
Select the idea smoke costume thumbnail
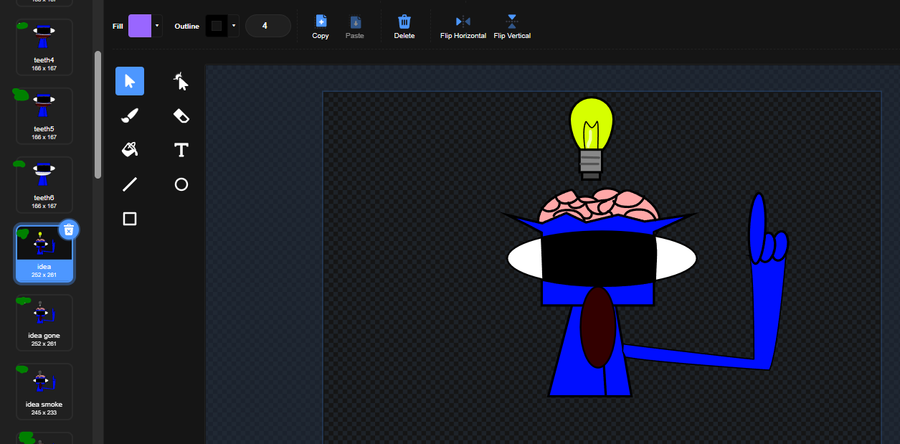point(44,391)
